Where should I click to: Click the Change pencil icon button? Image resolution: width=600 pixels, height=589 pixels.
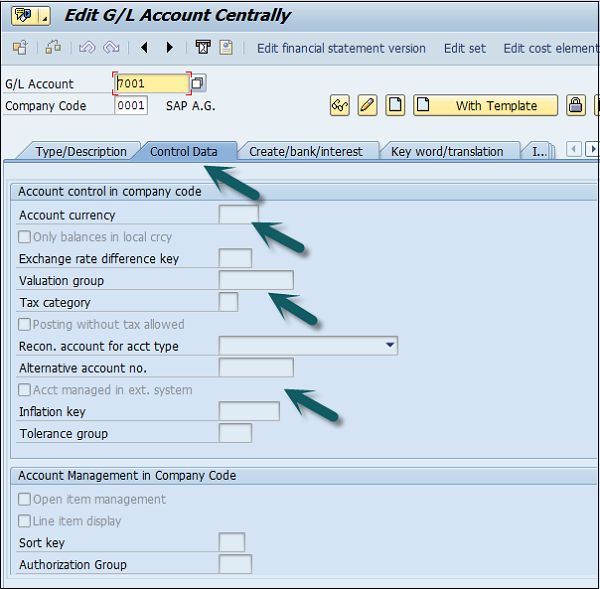tap(367, 106)
